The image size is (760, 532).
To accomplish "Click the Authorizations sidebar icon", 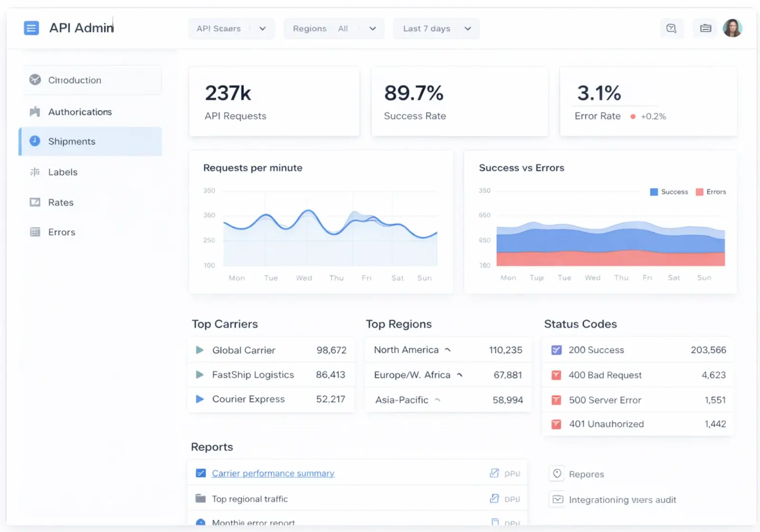I will pos(35,111).
